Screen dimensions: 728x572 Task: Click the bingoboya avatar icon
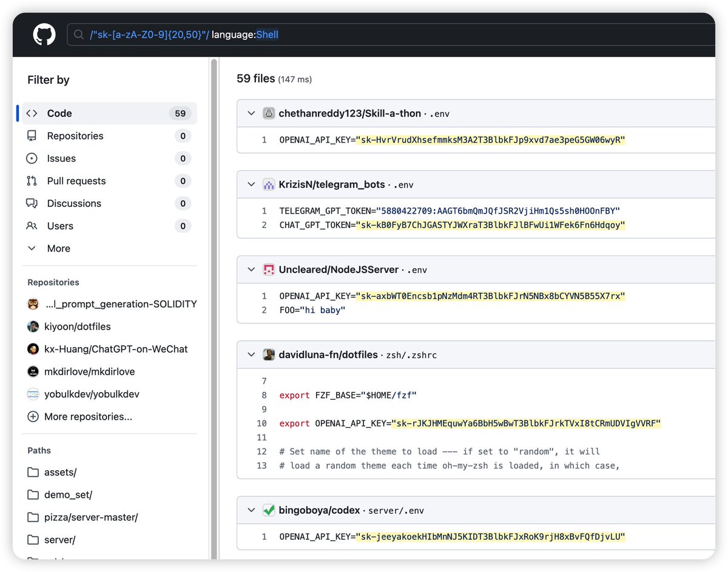pyautogui.click(x=269, y=510)
